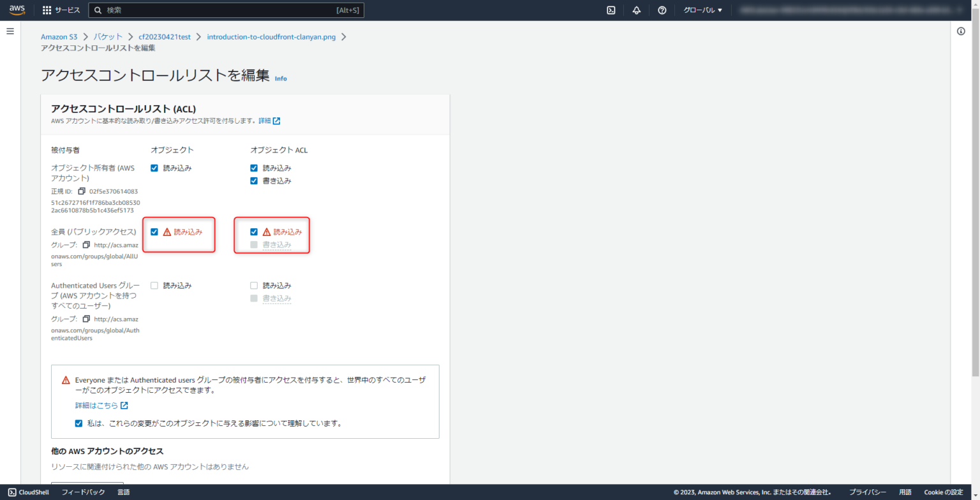This screenshot has width=980, height=500.
Task: Open the グローバル region selector
Action: pos(702,10)
